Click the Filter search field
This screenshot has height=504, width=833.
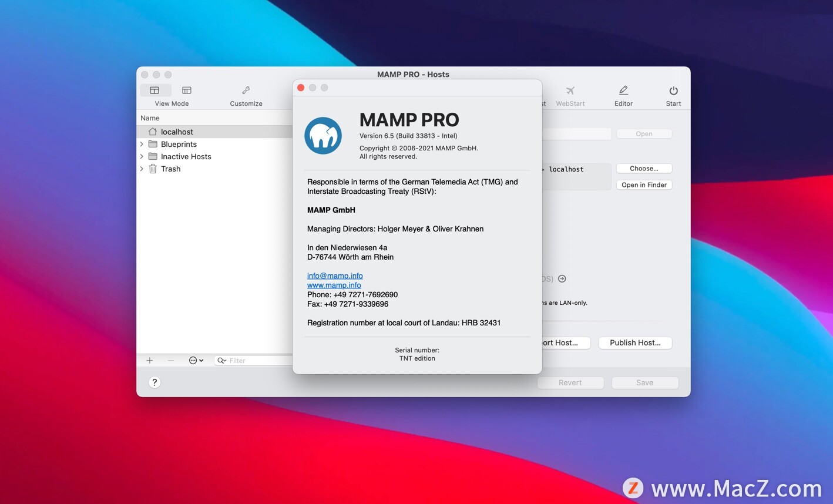tap(254, 361)
